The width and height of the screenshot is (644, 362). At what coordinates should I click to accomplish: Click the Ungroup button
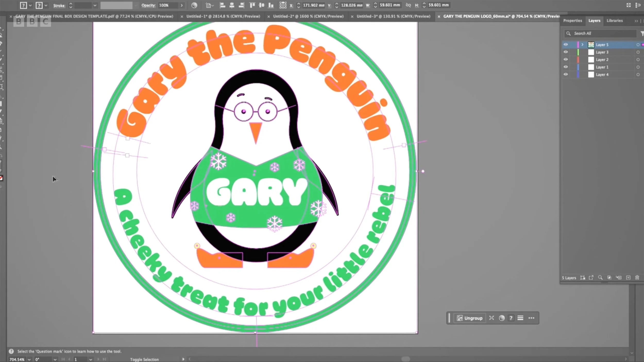click(x=470, y=318)
